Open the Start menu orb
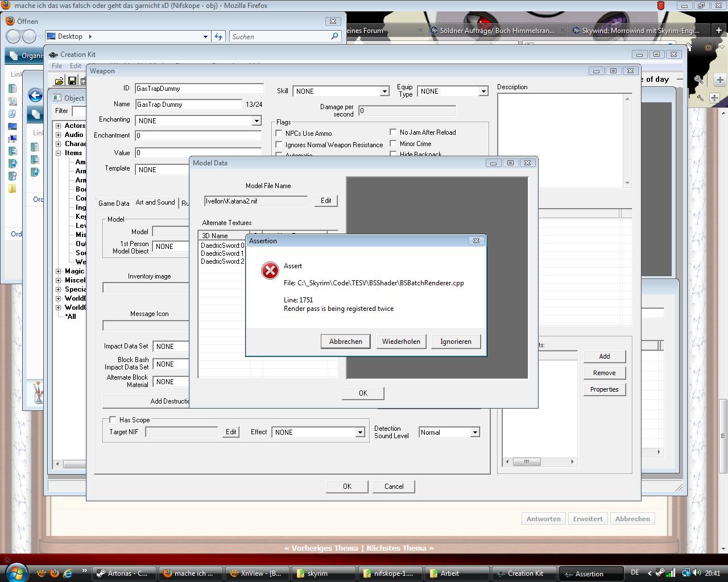 [16, 572]
